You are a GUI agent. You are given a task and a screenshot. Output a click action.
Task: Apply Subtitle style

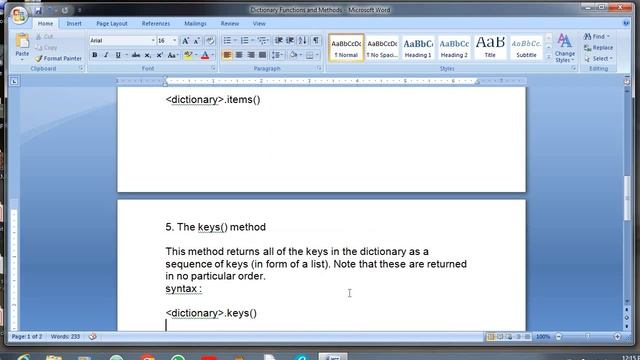(526, 48)
